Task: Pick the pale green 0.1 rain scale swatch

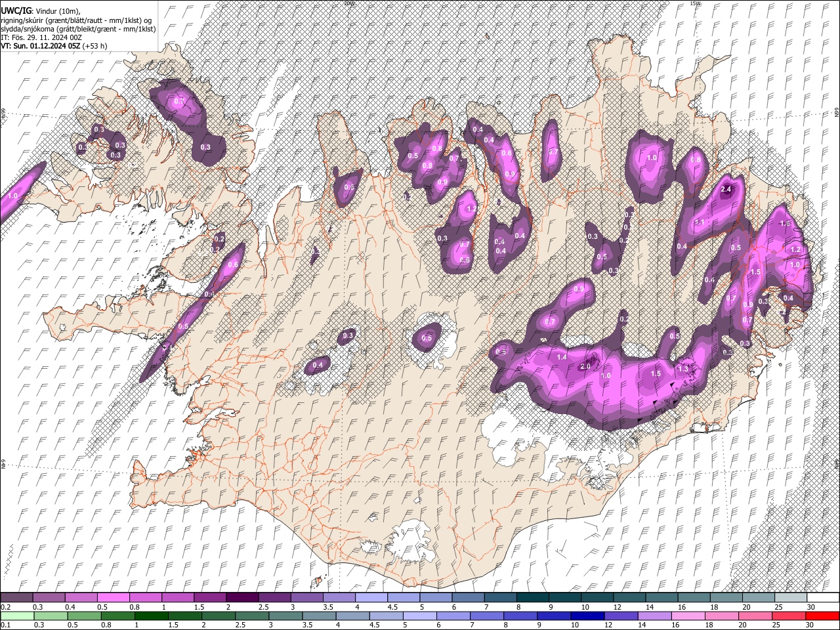Action: tap(16, 616)
